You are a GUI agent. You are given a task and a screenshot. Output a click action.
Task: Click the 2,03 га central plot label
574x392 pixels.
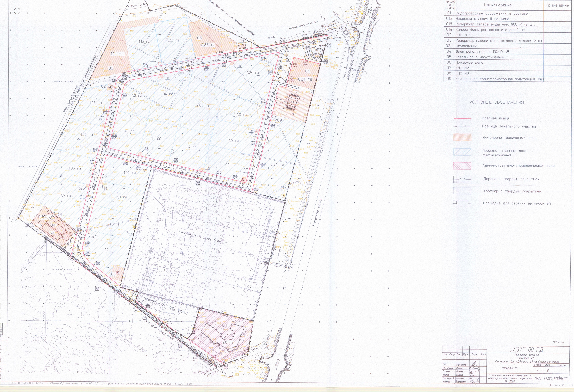click(203, 106)
